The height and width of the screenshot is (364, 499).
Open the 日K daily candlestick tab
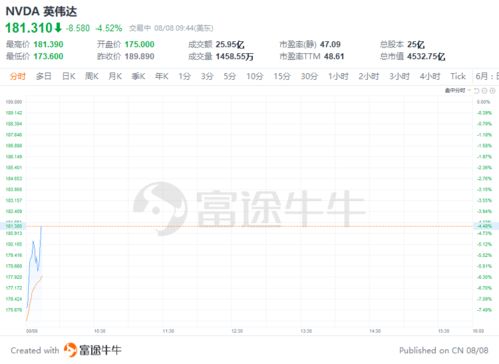(x=69, y=76)
